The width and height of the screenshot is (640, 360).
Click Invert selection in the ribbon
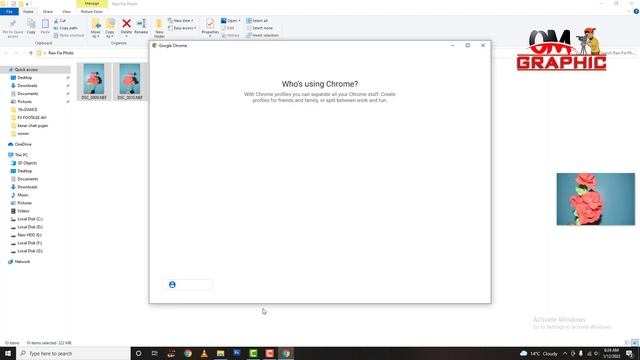(x=262, y=35)
